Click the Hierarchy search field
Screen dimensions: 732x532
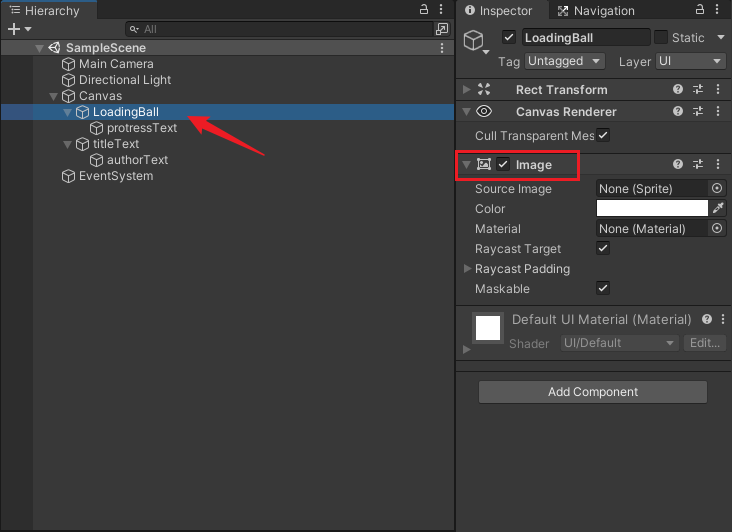280,29
